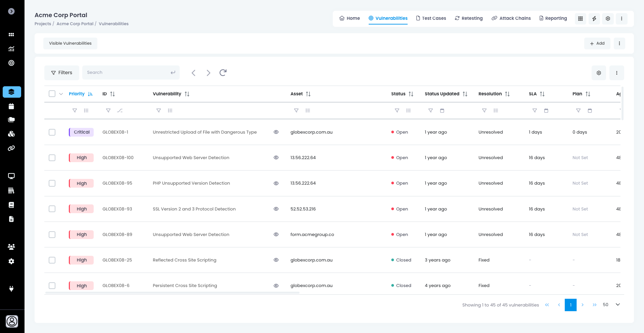Open the lightning bolt quick actions icon
644x333 pixels.
click(x=594, y=18)
